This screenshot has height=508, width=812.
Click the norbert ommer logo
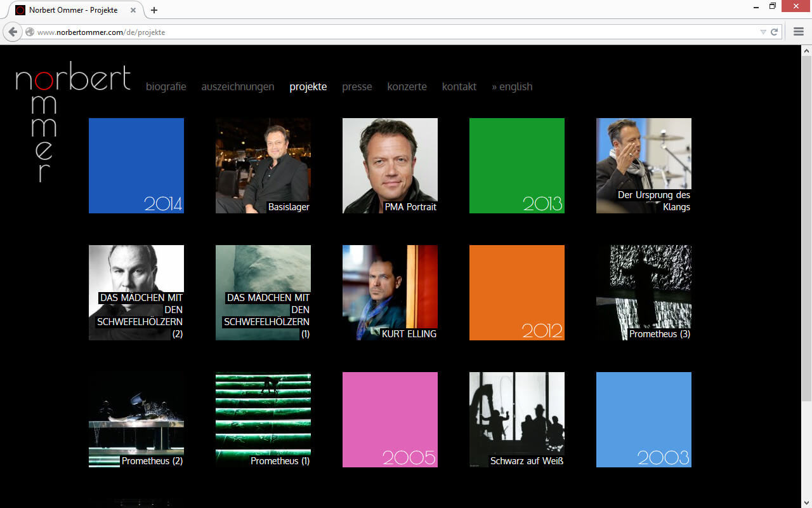coord(73,123)
